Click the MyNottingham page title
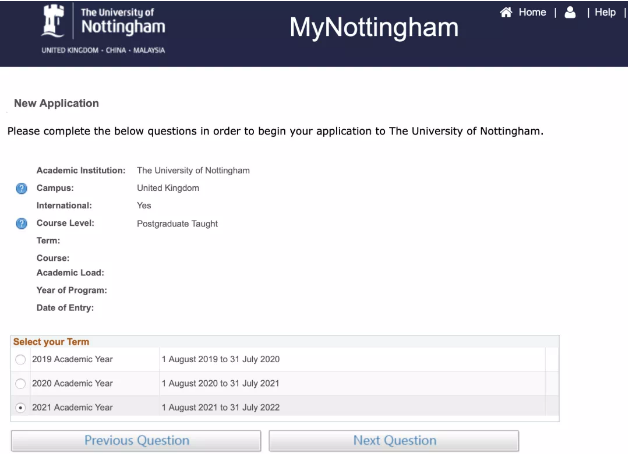The width and height of the screenshot is (628, 454). (373, 27)
